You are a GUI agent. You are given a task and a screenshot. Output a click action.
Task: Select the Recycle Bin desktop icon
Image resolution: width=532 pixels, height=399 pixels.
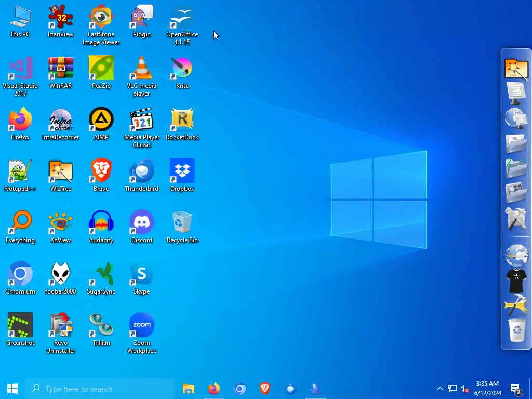click(182, 227)
